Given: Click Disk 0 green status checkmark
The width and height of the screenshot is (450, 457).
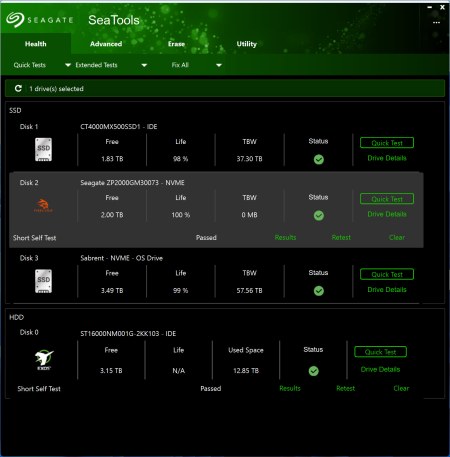Looking at the screenshot, I should [313, 371].
